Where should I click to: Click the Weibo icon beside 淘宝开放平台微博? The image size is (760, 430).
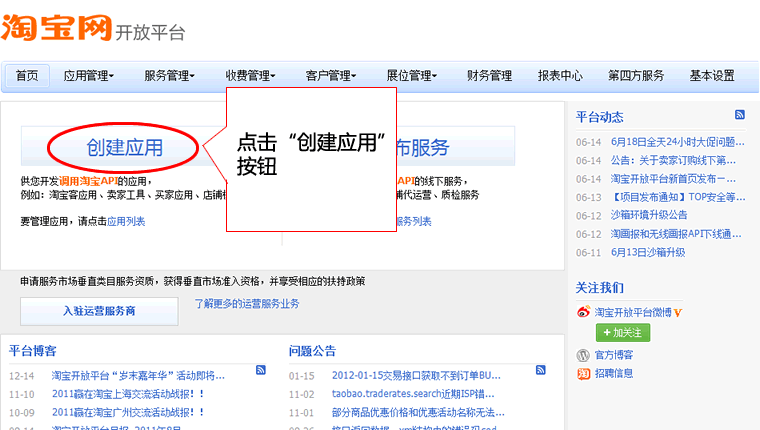point(584,312)
